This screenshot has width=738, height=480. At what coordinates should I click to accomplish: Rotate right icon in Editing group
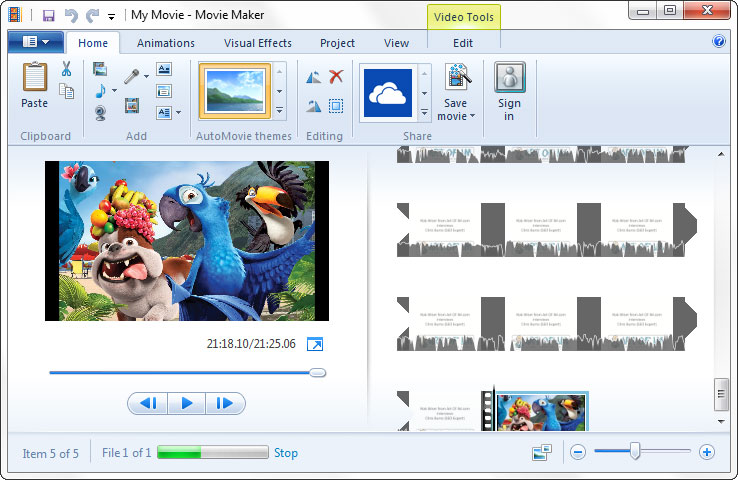(x=313, y=106)
